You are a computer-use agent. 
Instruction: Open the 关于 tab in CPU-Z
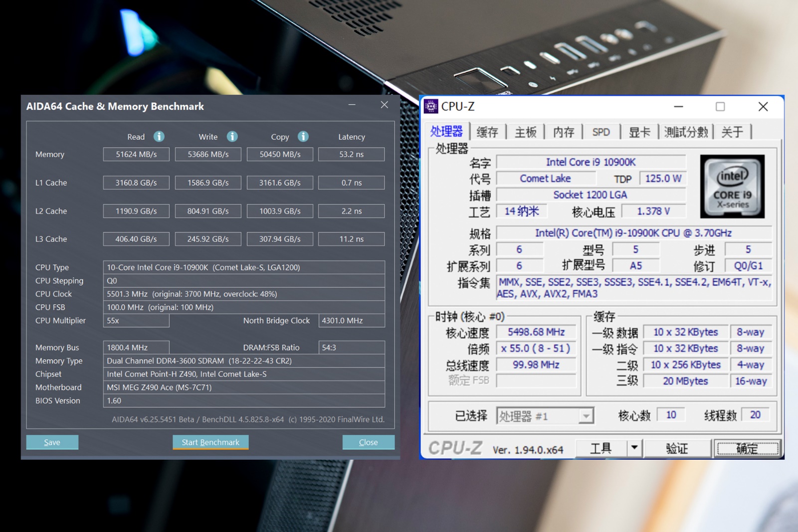pyautogui.click(x=732, y=132)
